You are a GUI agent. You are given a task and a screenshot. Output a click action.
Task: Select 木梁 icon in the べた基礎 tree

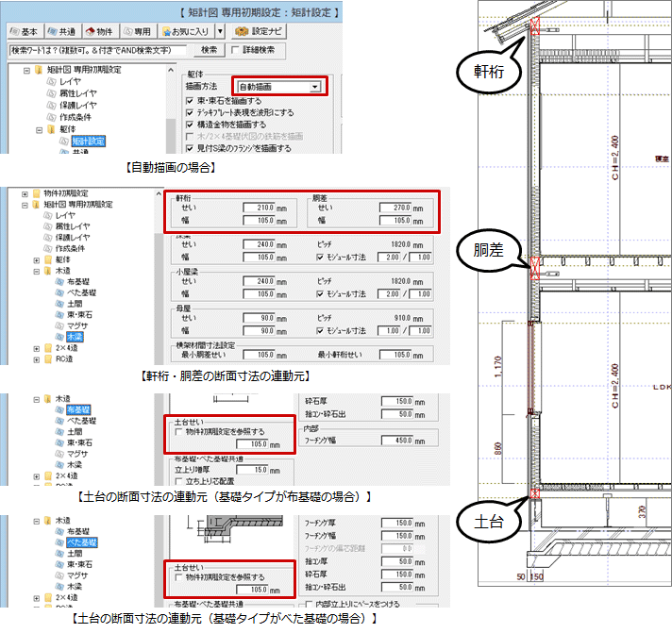pyautogui.click(x=59, y=587)
